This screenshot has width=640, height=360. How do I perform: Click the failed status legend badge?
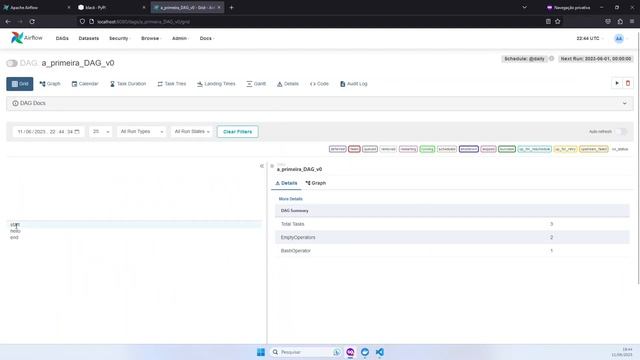[354, 149]
